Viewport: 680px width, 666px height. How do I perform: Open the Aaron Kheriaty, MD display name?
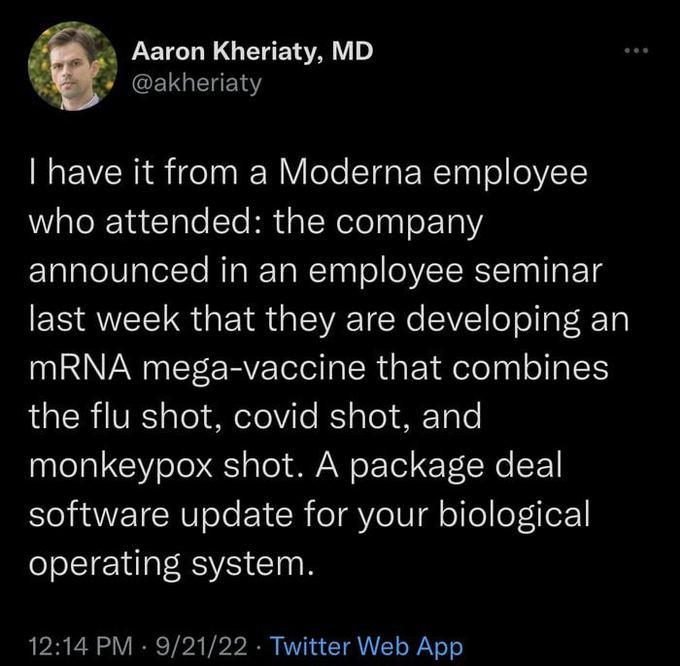[254, 51]
